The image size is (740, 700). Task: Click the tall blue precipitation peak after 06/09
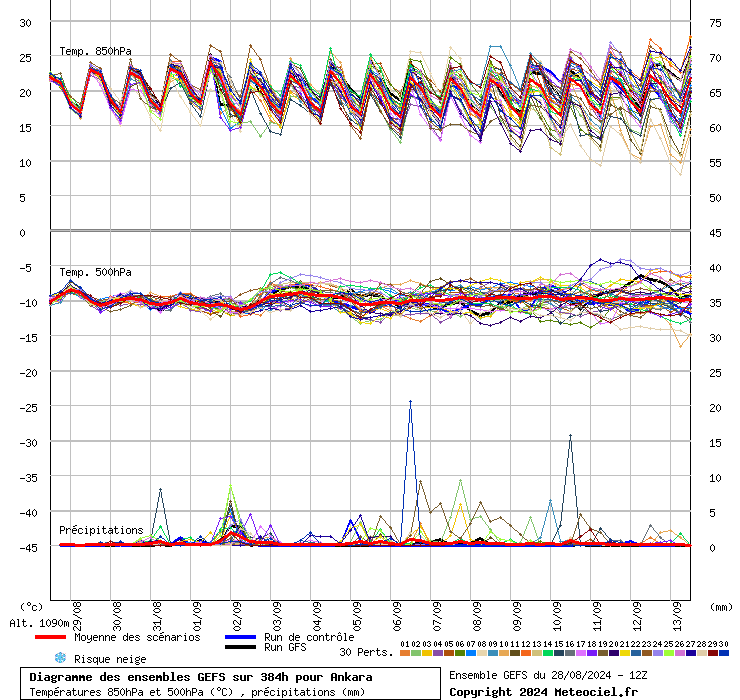(x=411, y=402)
